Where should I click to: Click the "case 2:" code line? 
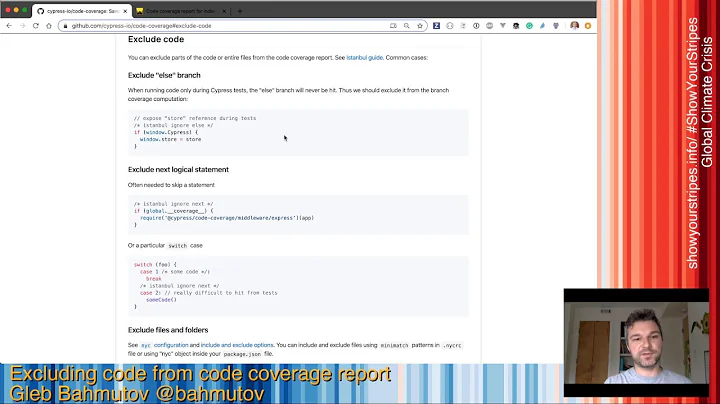(208, 292)
